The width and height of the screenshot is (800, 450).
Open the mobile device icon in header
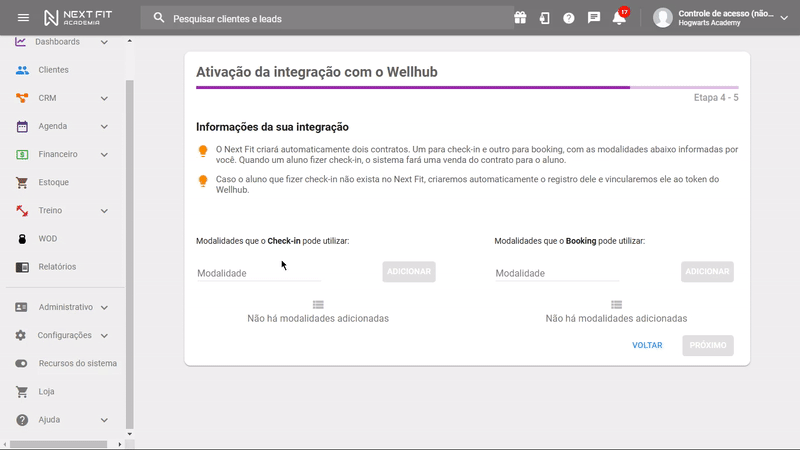point(544,18)
